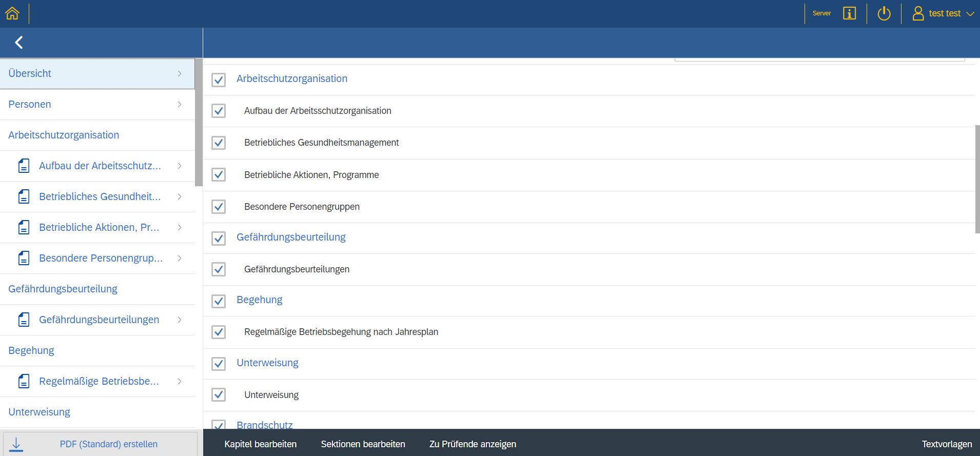Open the Begehung chapter link in list
The height and width of the screenshot is (456, 980).
point(259,300)
